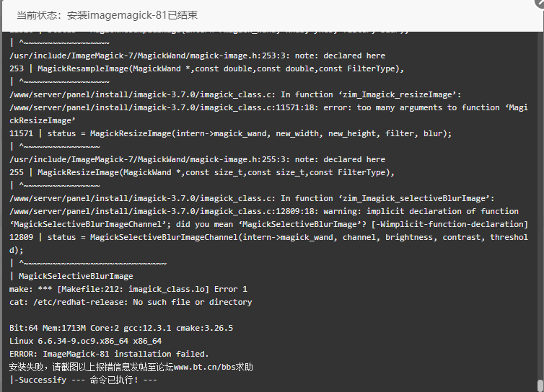Click the zim_Imagick_selectiveBlurImage function line
544x392 pixels.
252,198
